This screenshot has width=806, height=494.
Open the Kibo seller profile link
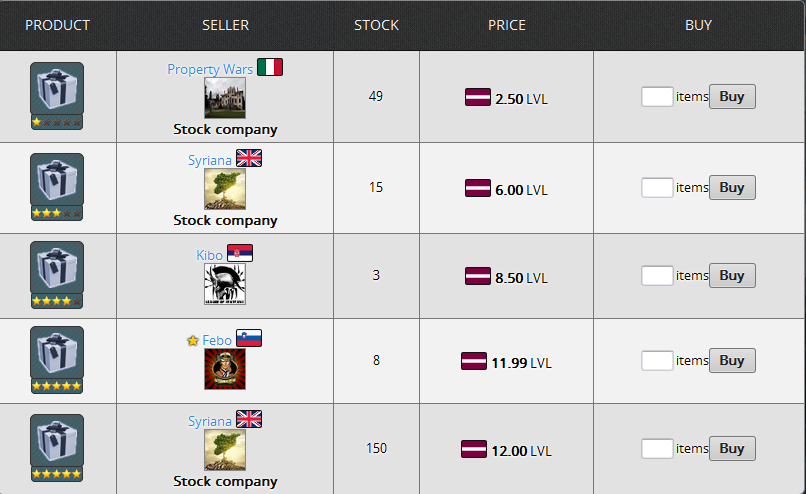coord(209,255)
